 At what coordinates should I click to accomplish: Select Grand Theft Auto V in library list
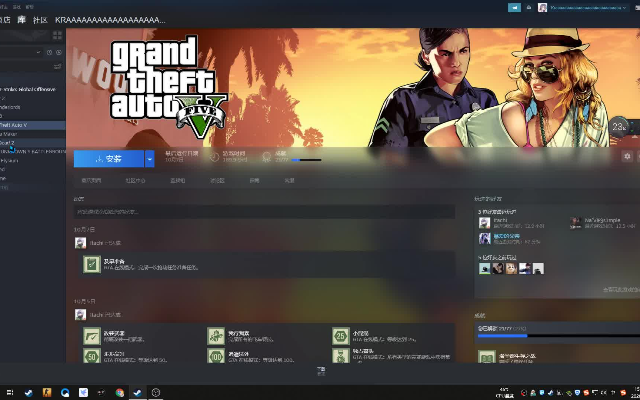tap(33, 125)
